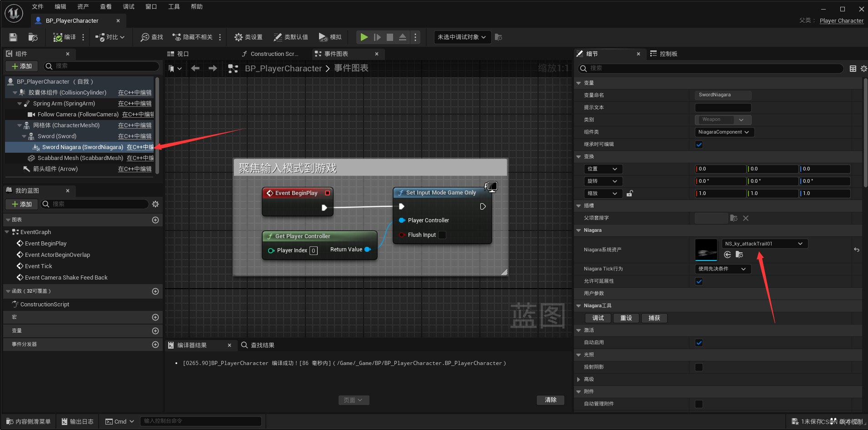This screenshot has width=868, height=430.
Task: Open compile options three-dot menu
Action: [x=83, y=37]
